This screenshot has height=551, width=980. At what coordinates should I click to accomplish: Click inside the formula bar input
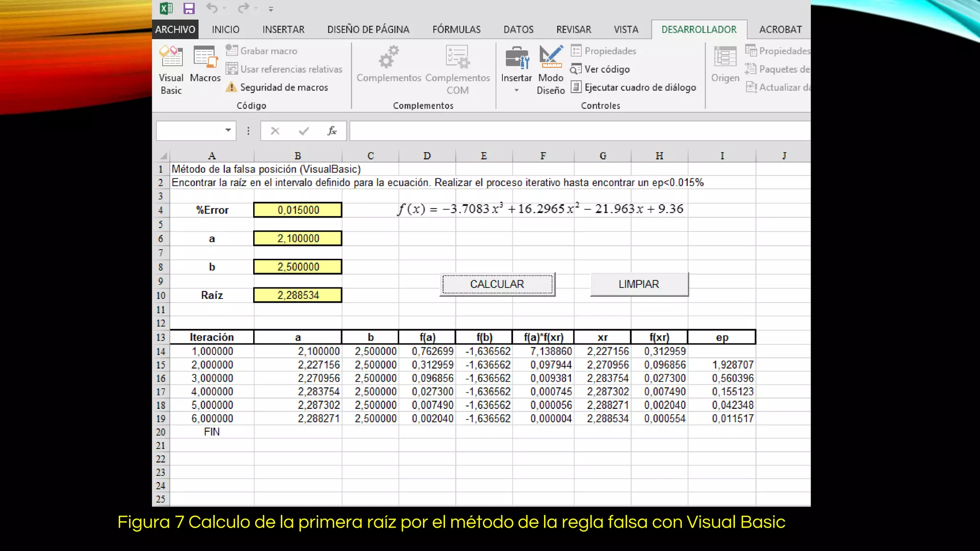pyautogui.click(x=580, y=131)
